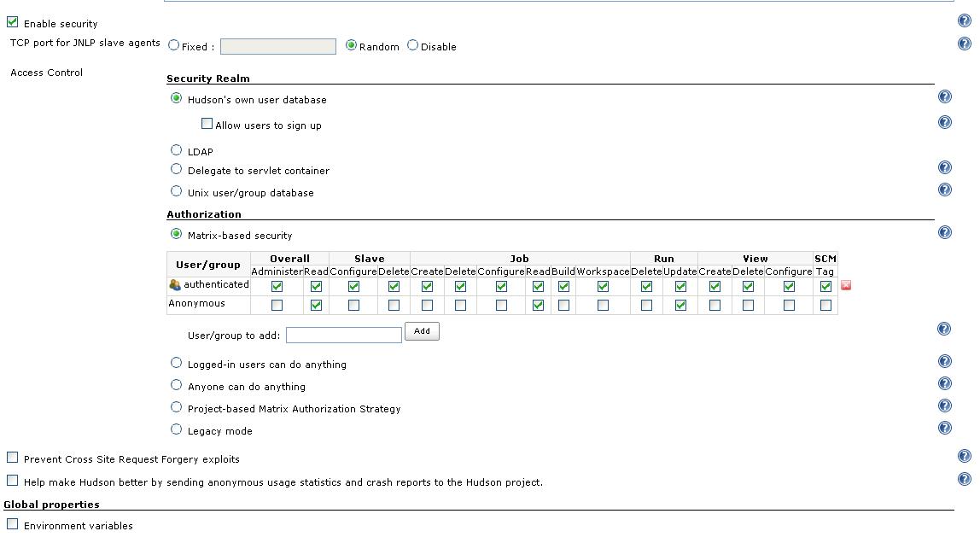The image size is (980, 537).
Task: Remove the authenticated row with red X
Action: coord(846,285)
